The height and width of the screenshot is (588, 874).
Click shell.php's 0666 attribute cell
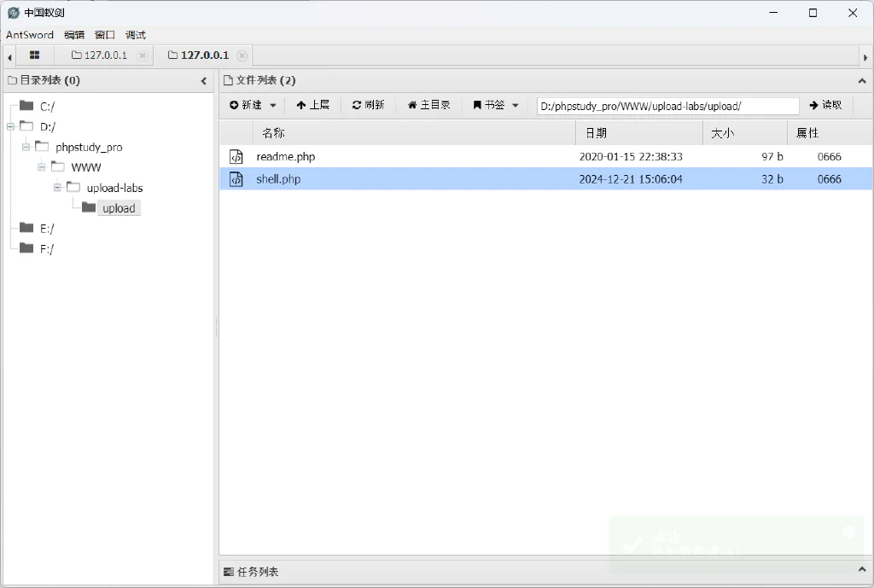click(x=829, y=179)
